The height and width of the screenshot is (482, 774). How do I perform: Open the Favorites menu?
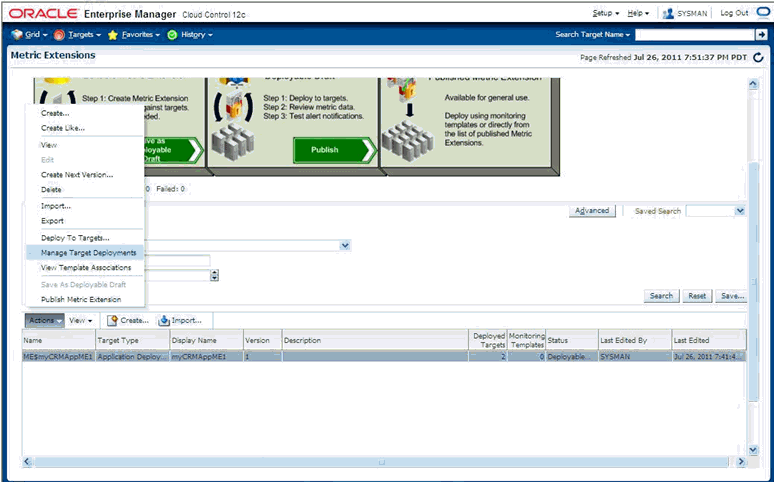(x=141, y=35)
